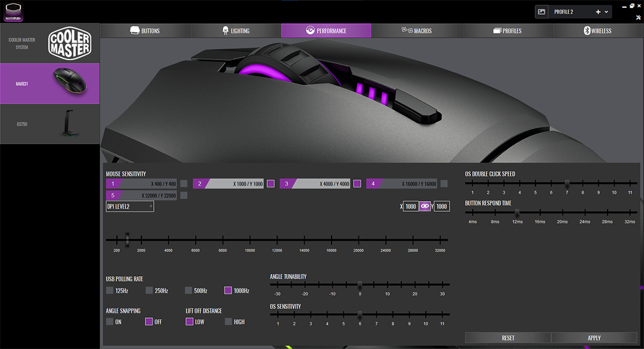Click the profile image icon beside Profile 2
The height and width of the screenshot is (349, 644).
tap(541, 11)
